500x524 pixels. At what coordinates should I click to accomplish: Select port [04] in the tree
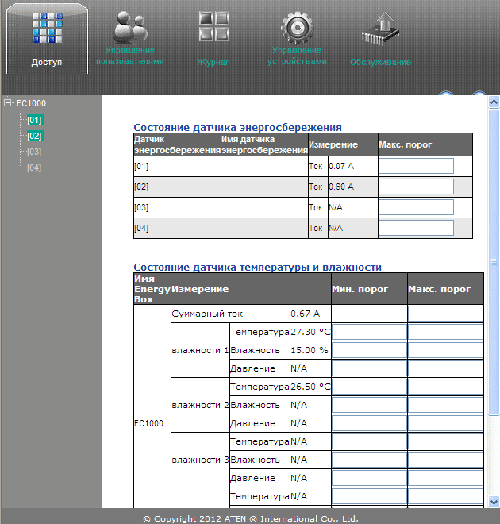pyautogui.click(x=34, y=167)
